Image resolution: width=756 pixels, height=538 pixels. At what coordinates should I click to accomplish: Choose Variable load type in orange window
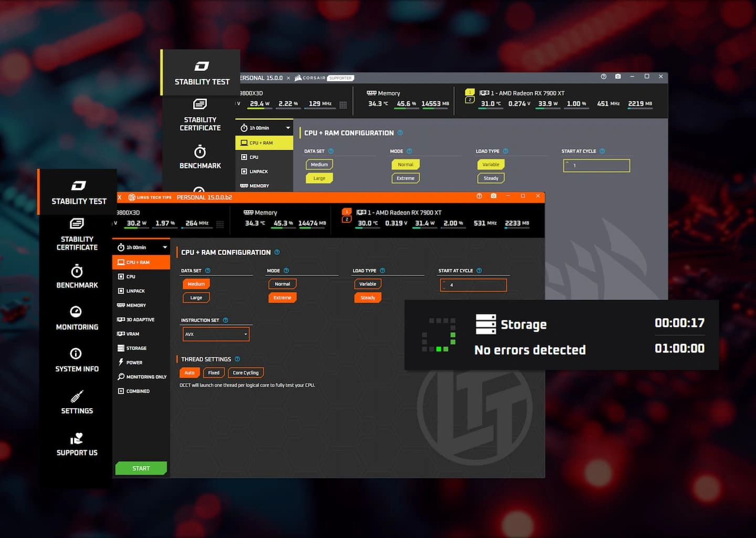click(x=367, y=284)
